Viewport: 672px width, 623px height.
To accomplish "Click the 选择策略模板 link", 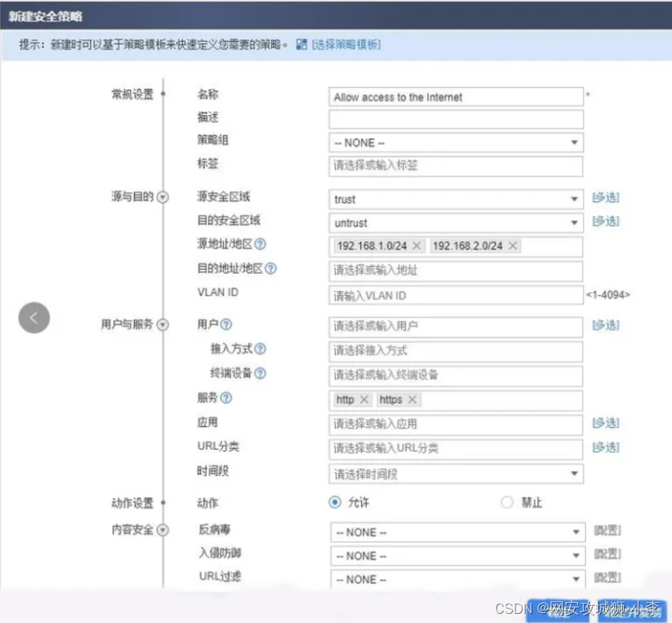I will (x=347, y=45).
